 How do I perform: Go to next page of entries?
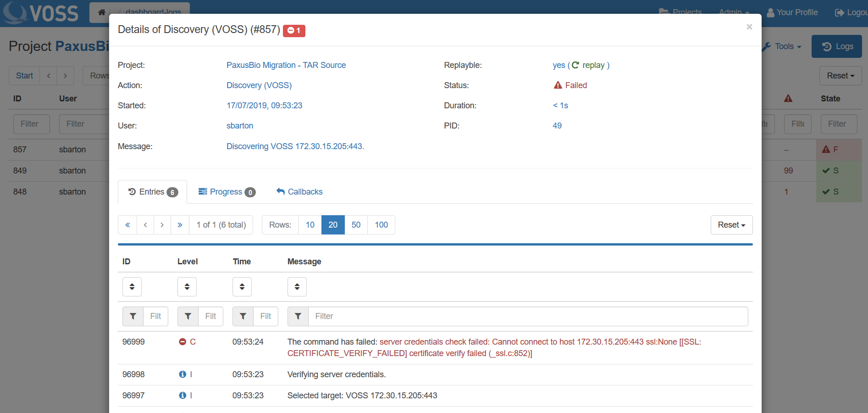(x=162, y=225)
